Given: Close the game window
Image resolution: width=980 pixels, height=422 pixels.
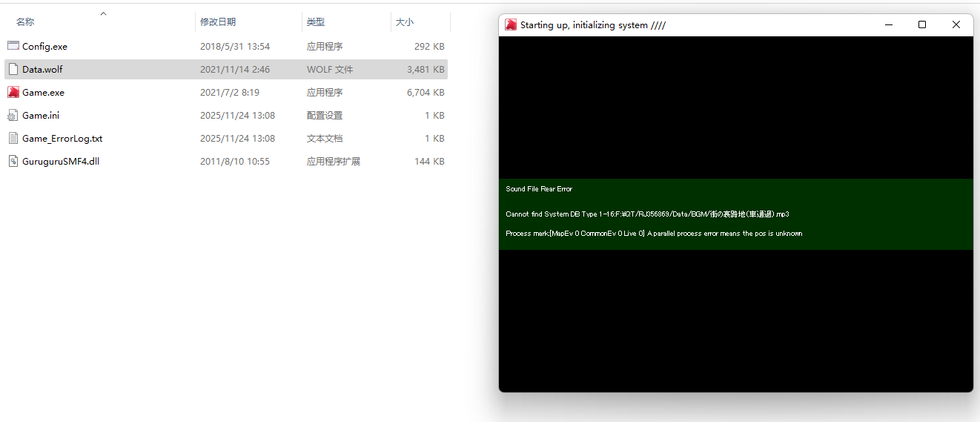Looking at the screenshot, I should click(956, 24).
